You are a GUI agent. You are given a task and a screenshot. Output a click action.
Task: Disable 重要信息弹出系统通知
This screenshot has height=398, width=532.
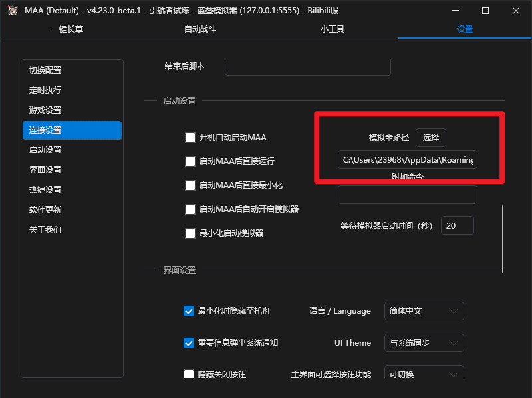(x=188, y=343)
